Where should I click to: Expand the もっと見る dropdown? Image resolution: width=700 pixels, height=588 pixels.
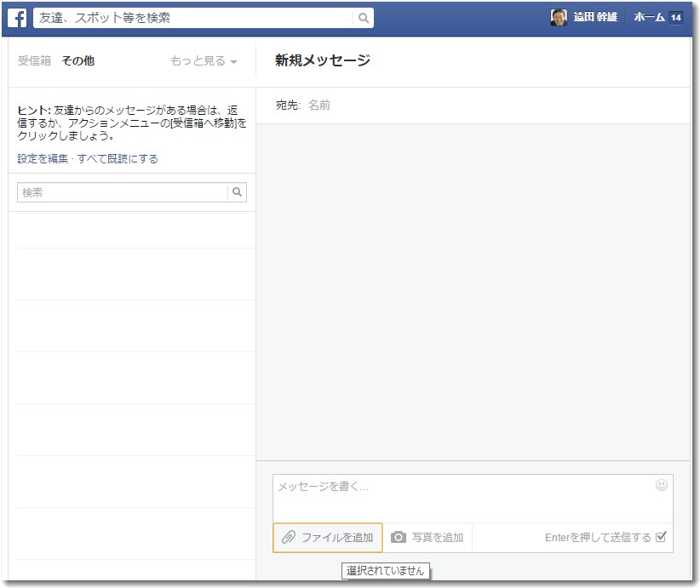(204, 60)
